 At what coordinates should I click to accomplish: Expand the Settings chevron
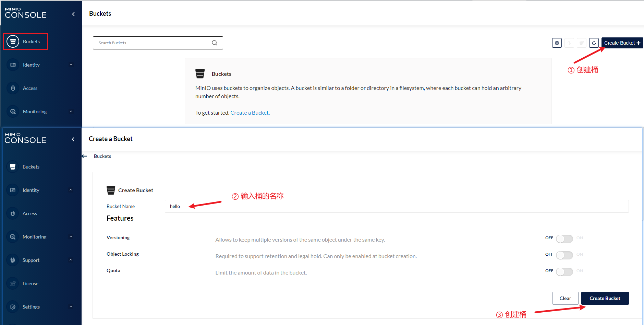[x=71, y=307]
